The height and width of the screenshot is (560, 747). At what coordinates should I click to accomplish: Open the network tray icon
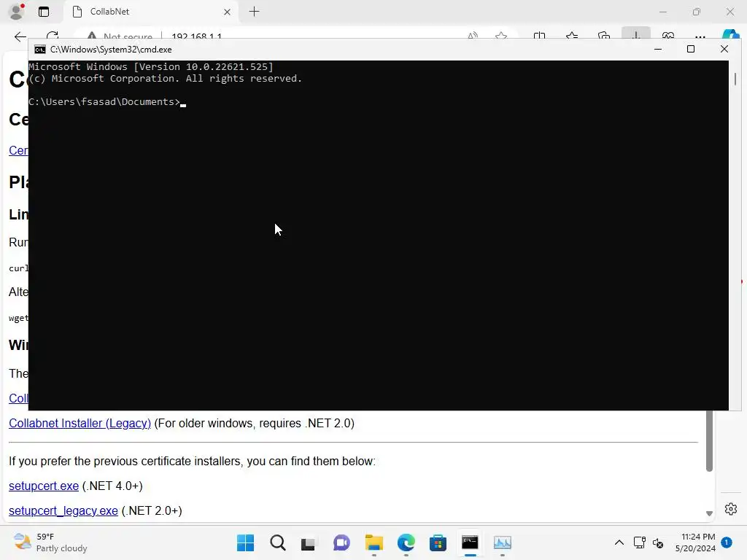(639, 542)
